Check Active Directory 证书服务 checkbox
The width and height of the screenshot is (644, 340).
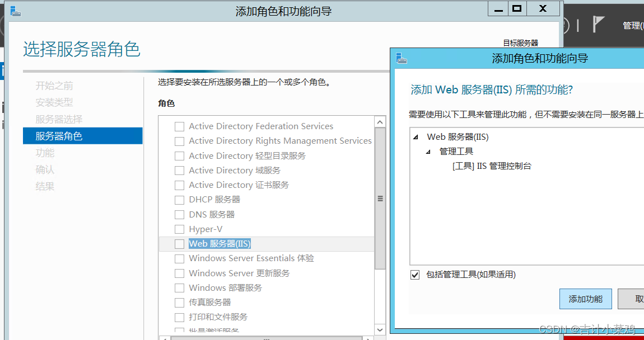click(x=180, y=186)
